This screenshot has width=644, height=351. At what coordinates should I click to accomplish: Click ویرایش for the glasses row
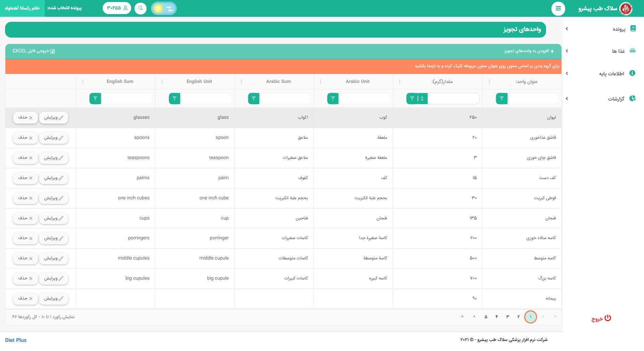(54, 118)
